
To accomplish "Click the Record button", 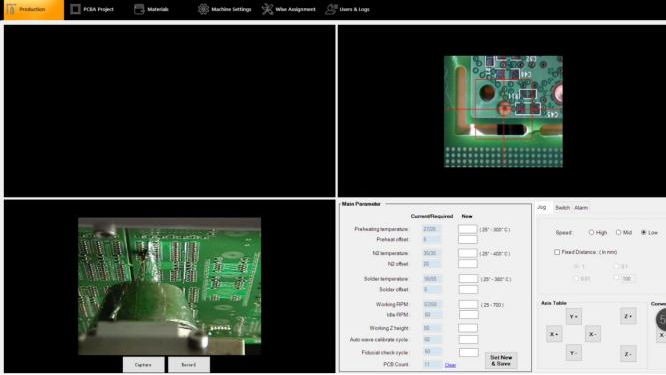I will pyautogui.click(x=189, y=365).
